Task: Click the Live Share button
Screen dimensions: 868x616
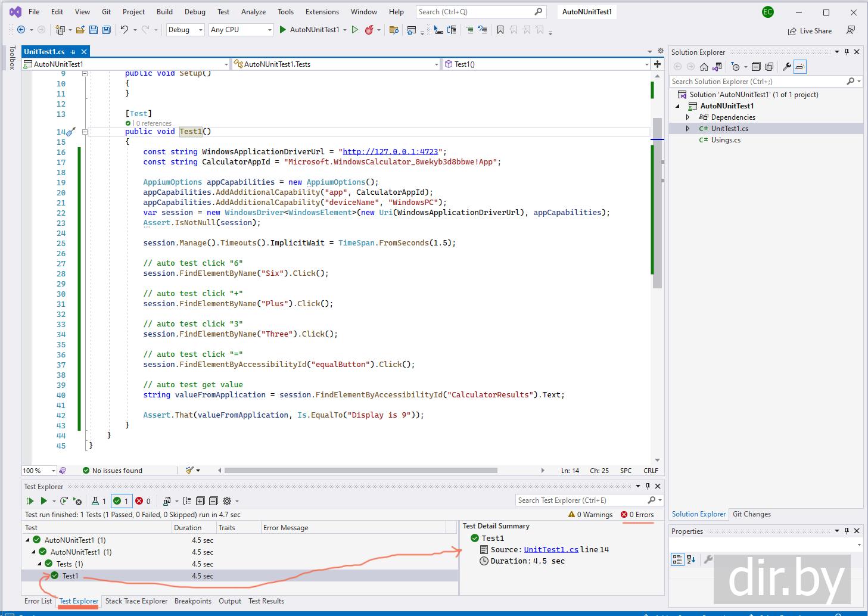Action: coord(810,31)
